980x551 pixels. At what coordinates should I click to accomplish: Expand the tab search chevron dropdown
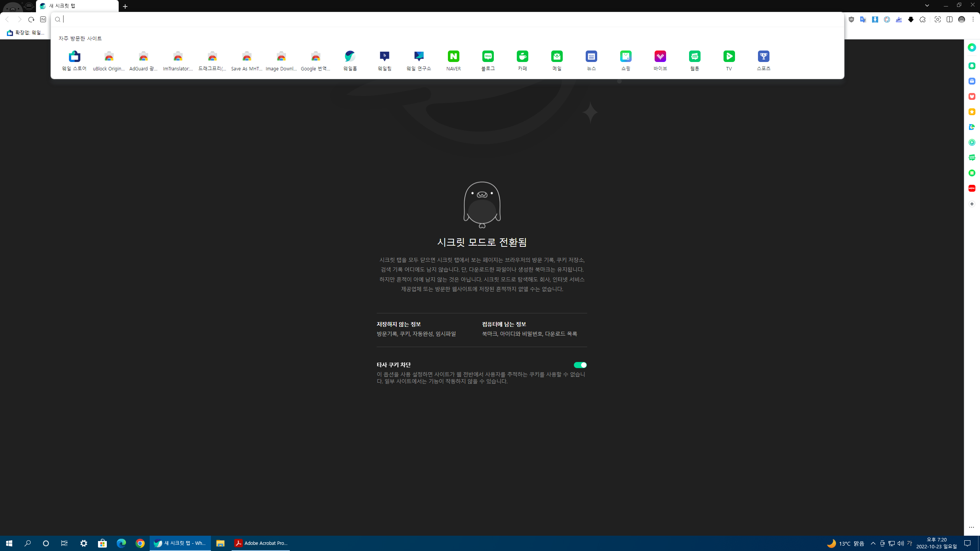click(x=927, y=5)
